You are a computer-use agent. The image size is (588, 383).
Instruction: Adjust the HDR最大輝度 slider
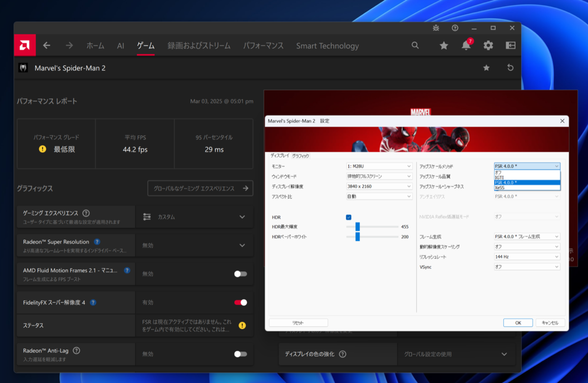[x=358, y=227]
